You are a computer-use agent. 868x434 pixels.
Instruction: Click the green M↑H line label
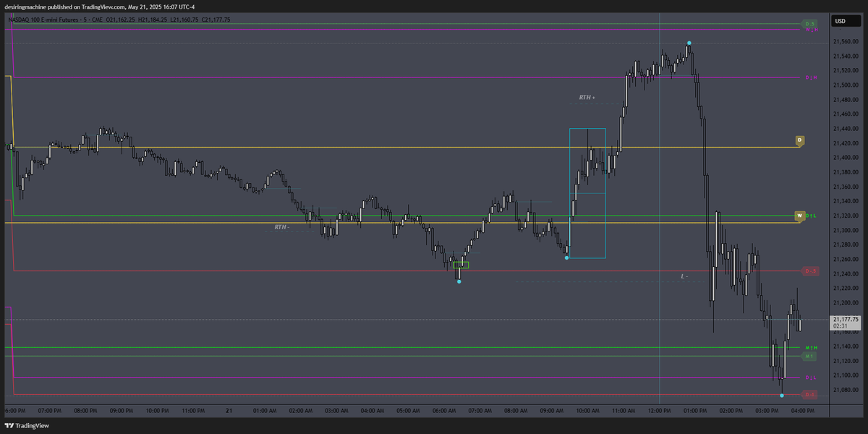[812, 348]
